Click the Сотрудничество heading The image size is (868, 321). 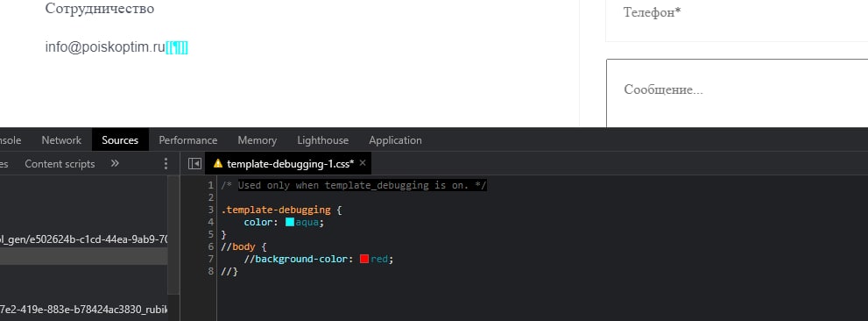[100, 8]
